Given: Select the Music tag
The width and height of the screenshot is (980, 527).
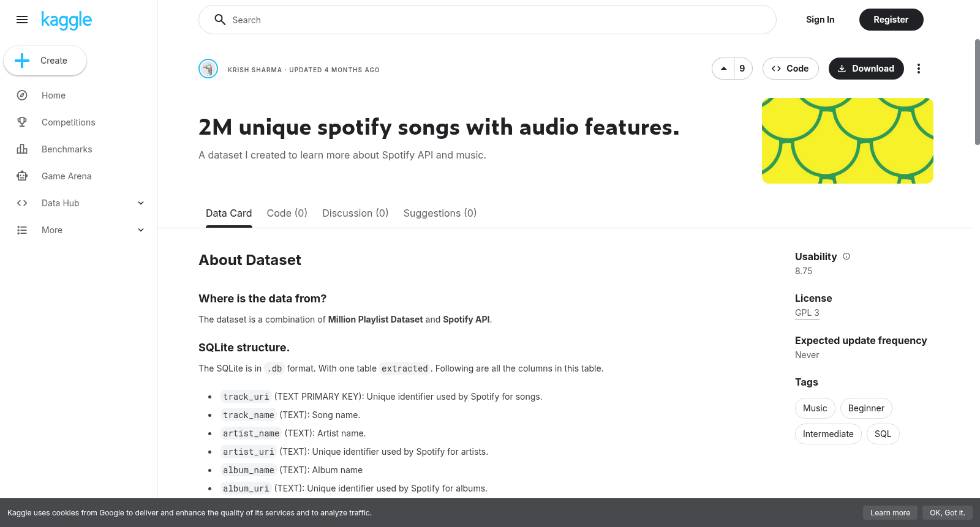Looking at the screenshot, I should 815,408.
